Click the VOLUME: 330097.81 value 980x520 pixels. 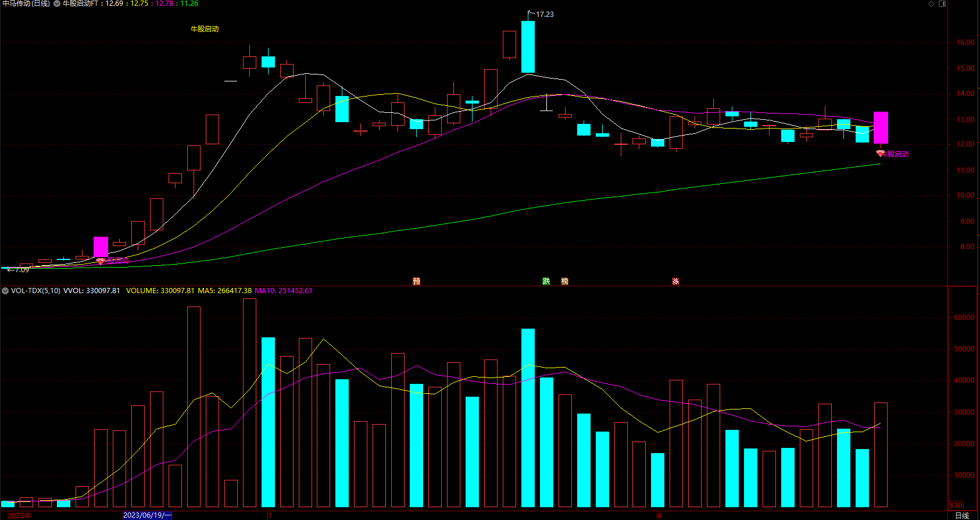coord(160,290)
